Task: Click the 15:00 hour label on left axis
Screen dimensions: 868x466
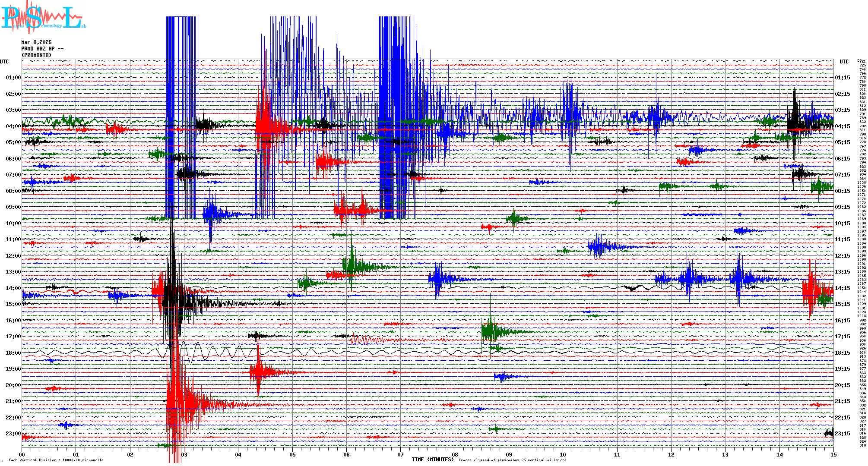Action: coord(13,304)
